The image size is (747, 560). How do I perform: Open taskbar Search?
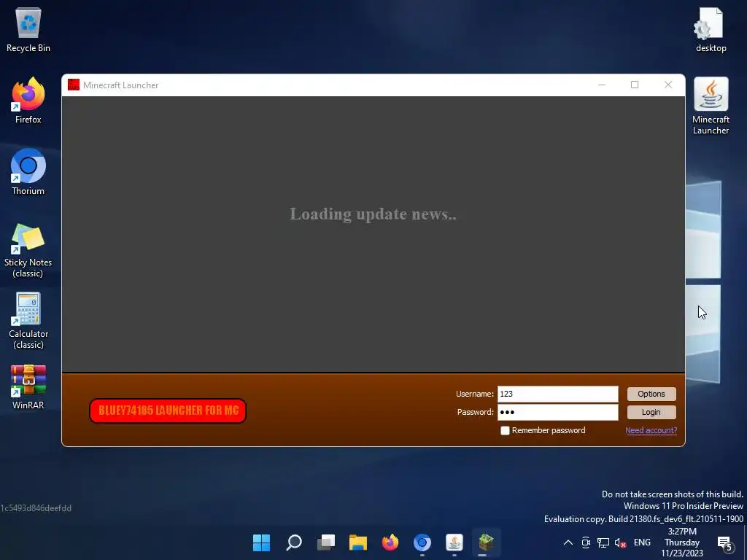click(x=294, y=542)
